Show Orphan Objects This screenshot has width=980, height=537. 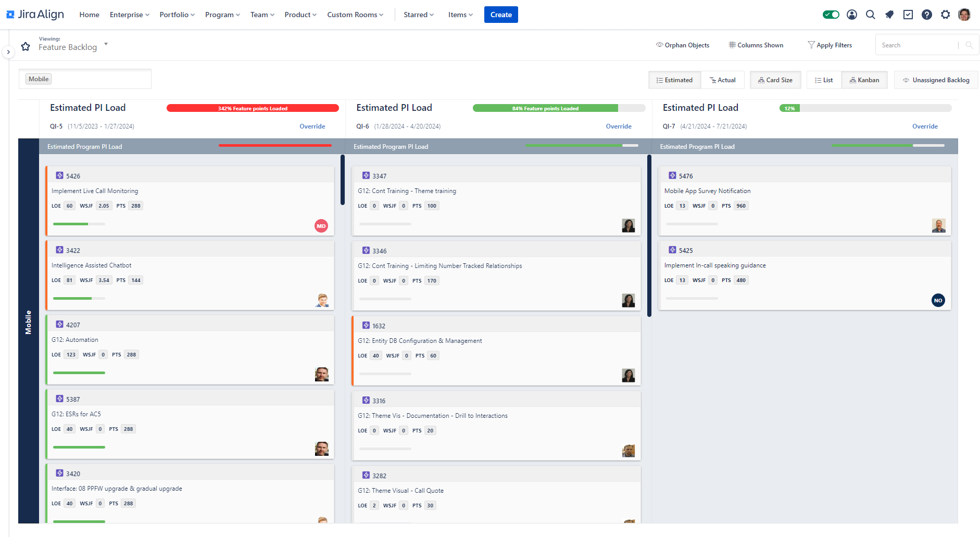(x=683, y=45)
